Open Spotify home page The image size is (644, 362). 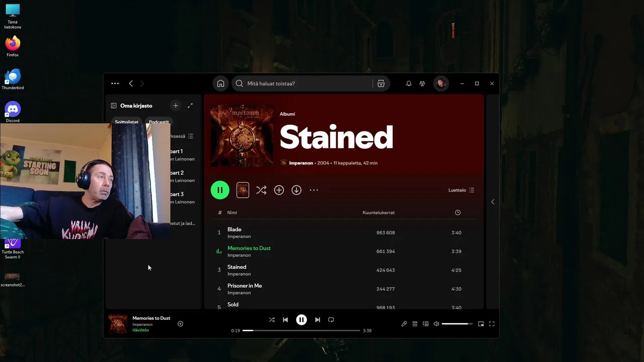pos(220,83)
